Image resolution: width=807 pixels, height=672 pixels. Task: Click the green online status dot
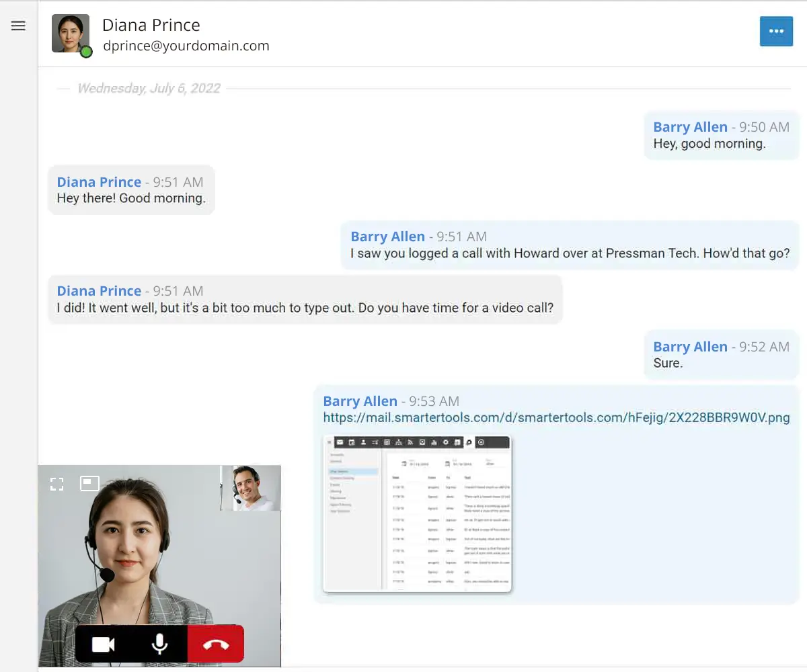pyautogui.click(x=86, y=52)
